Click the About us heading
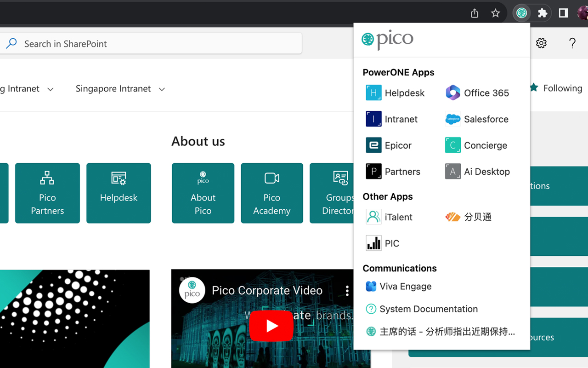Screen dimensions: 588x368 (x=198, y=141)
